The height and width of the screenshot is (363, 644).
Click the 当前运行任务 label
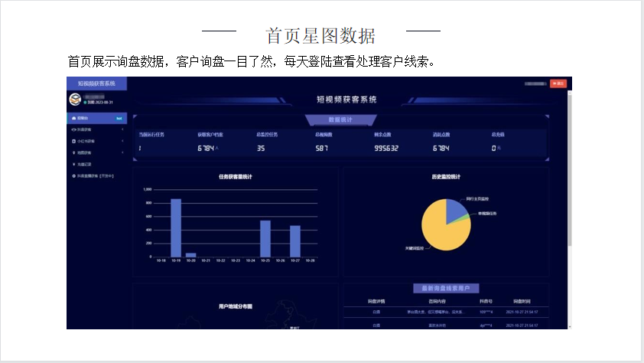tap(151, 135)
